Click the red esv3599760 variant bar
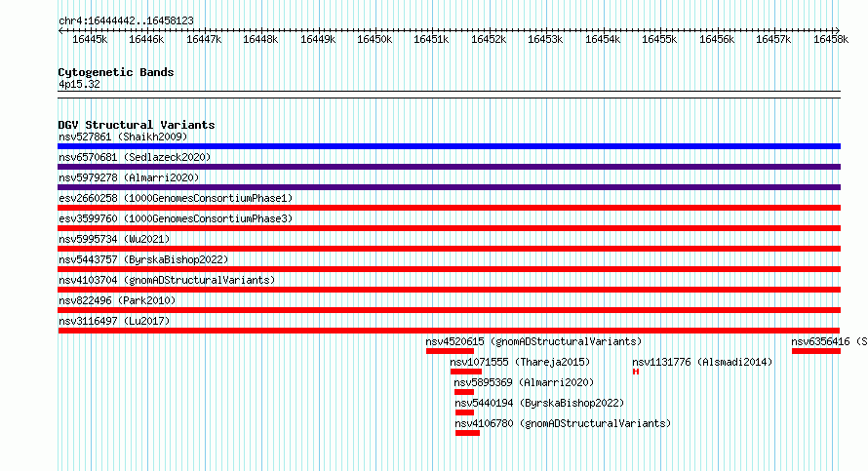The width and height of the screenshot is (868, 471). 449,228
